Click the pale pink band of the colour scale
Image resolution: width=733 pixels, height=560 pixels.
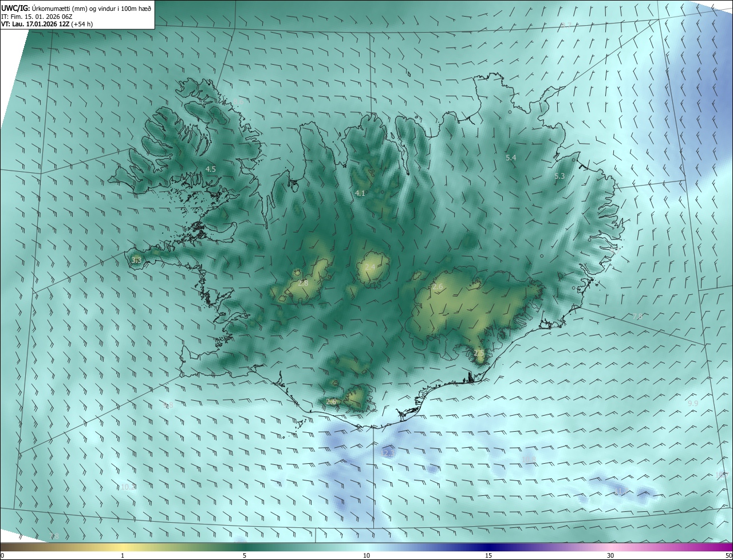610,547
